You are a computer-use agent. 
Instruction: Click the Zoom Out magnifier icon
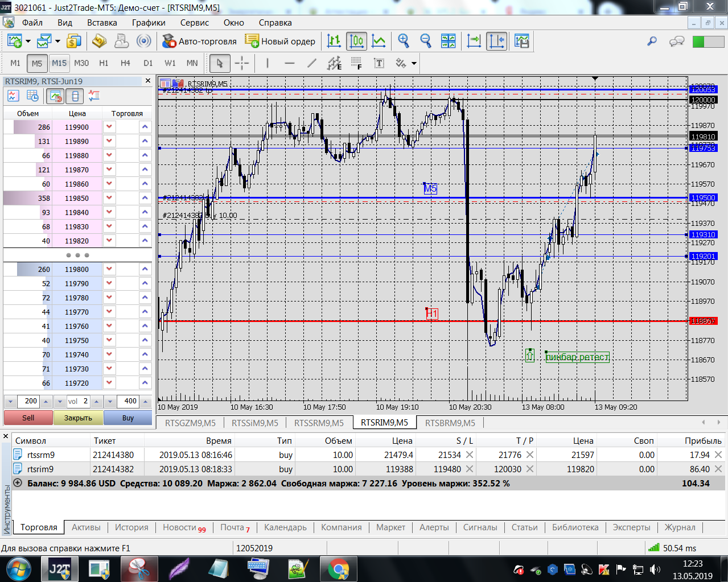click(426, 41)
